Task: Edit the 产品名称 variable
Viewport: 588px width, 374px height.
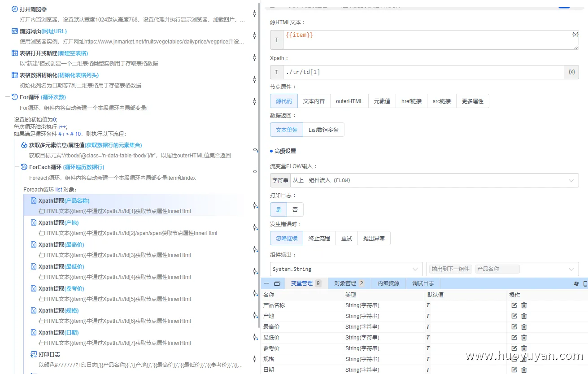Action: 514,305
